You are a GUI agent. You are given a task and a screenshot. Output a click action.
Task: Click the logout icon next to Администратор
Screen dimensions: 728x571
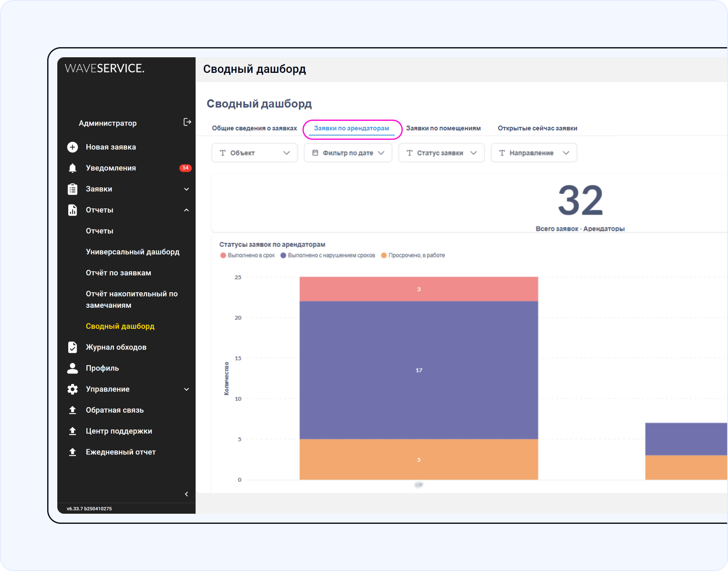(x=187, y=122)
